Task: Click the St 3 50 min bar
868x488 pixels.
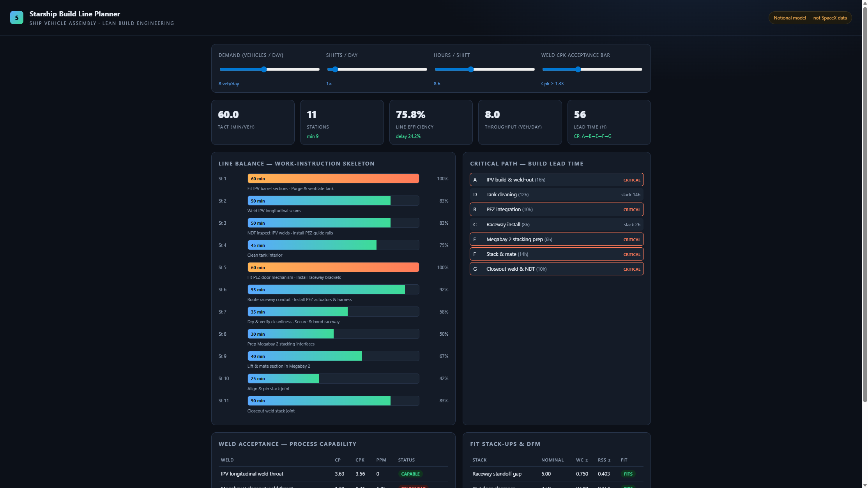Action: click(319, 223)
